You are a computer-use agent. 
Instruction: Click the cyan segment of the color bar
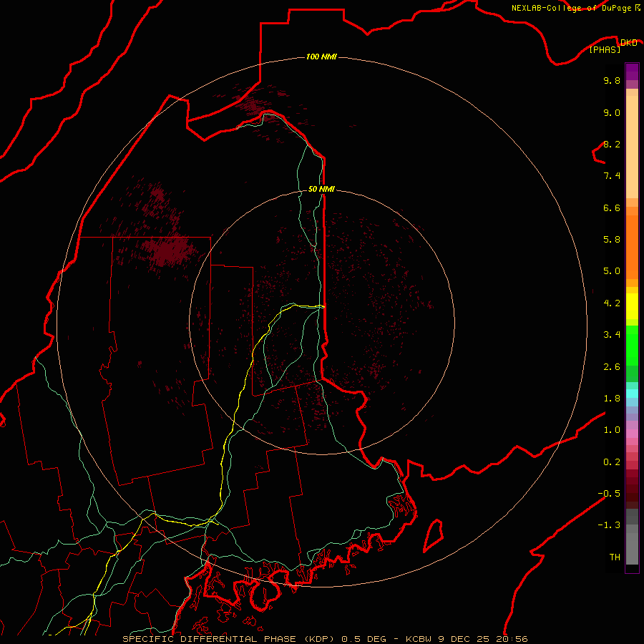click(x=632, y=393)
